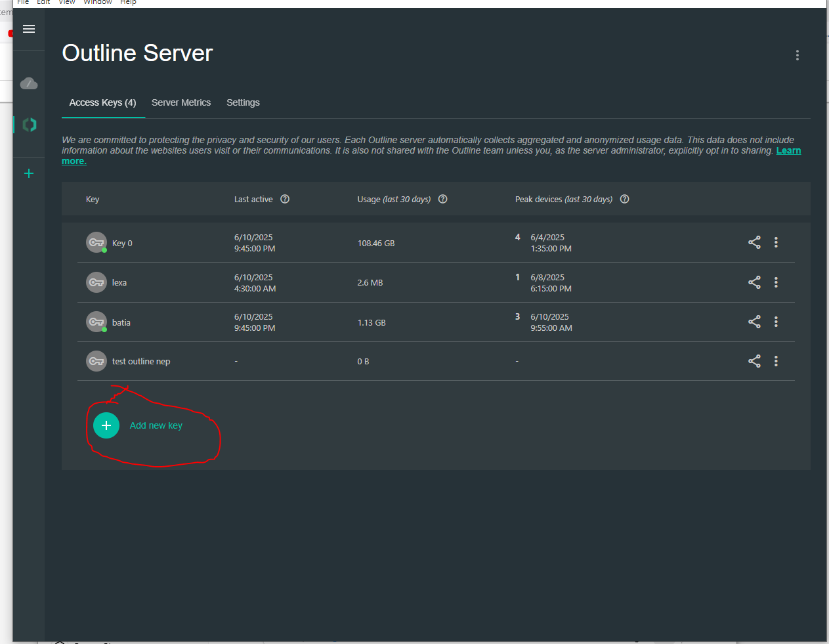Share the lexa access key
829x644 pixels.
coord(754,282)
